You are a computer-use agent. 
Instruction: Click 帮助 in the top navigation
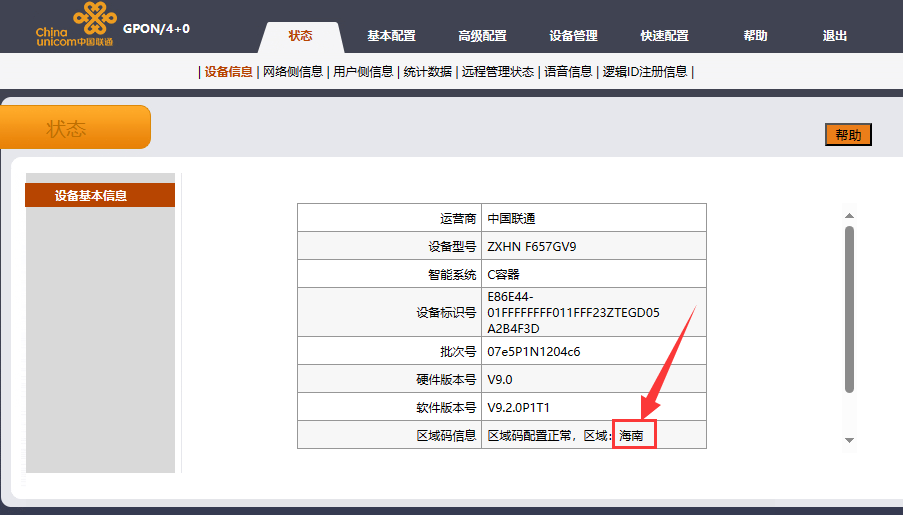tap(755, 36)
